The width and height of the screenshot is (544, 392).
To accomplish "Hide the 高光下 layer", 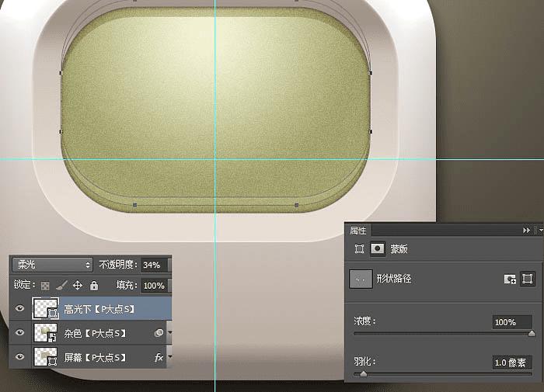I will (x=20, y=307).
